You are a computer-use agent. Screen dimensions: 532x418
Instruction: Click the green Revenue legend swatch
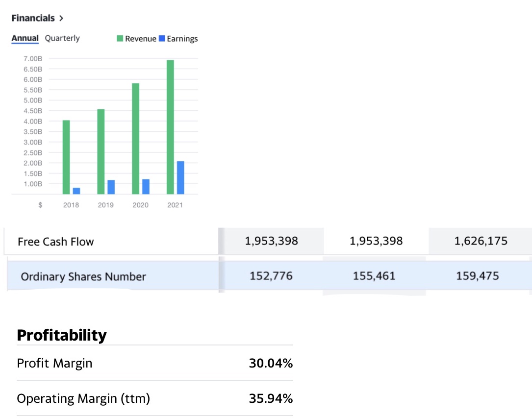tap(120, 39)
